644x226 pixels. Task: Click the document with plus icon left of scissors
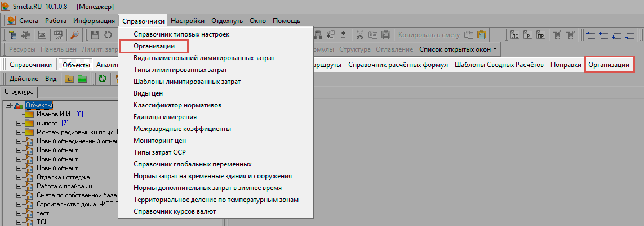tap(330, 35)
